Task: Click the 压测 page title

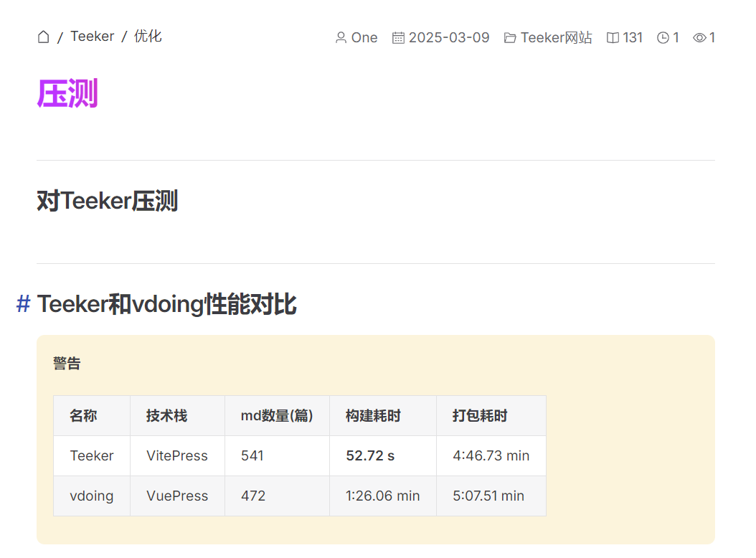Action: click(x=67, y=93)
